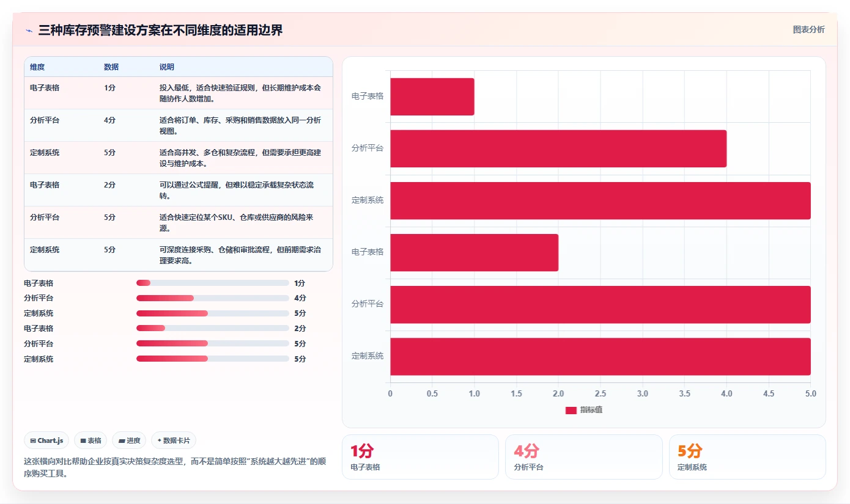Click the 维度 column header
Image resolution: width=850 pixels, height=504 pixels.
point(37,67)
